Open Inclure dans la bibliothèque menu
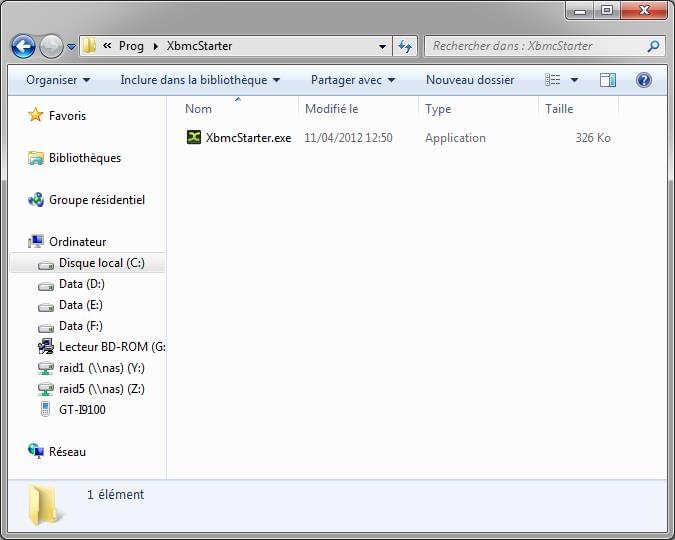The image size is (675, 540). tap(200, 80)
